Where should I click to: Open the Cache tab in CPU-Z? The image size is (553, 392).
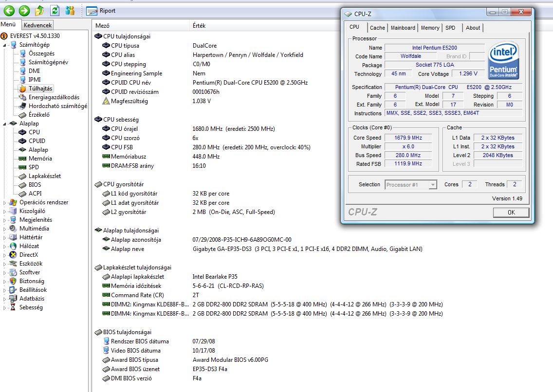click(x=377, y=28)
